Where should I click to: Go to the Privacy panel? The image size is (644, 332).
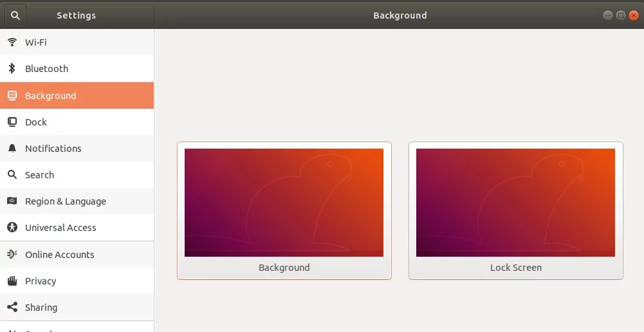[x=77, y=281]
